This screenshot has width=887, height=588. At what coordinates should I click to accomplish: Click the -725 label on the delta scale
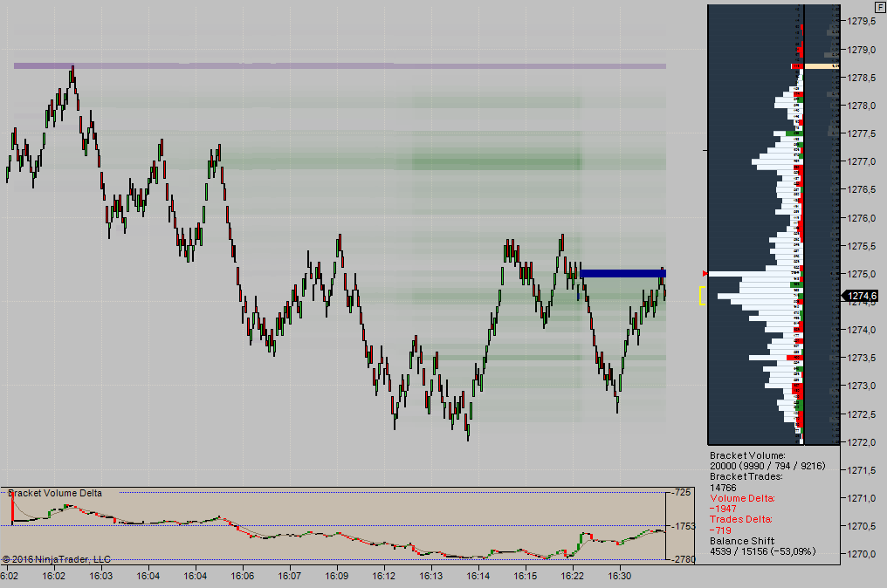click(x=684, y=493)
